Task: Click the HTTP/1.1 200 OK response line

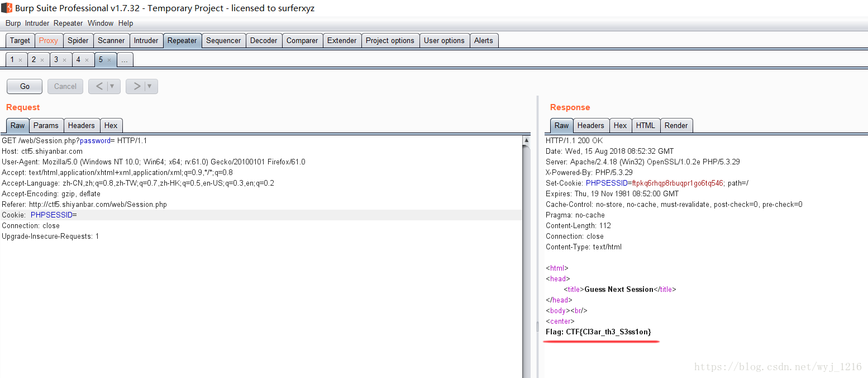Action: (574, 140)
